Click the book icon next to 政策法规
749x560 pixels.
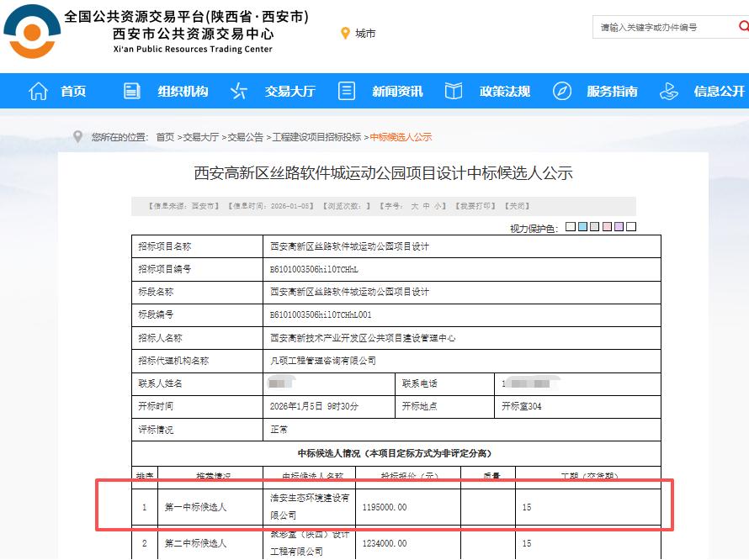tap(452, 91)
